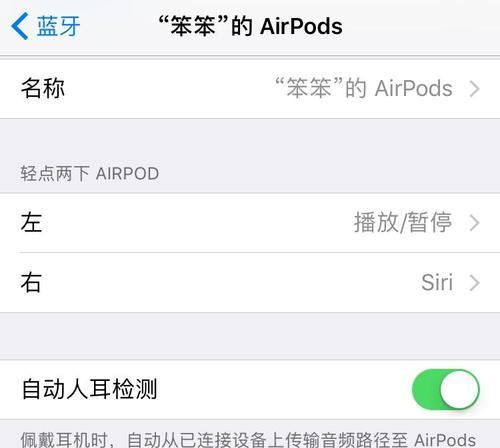Tap the white knob of the ear detection switch
This screenshot has width=500, height=448.
tap(459, 389)
